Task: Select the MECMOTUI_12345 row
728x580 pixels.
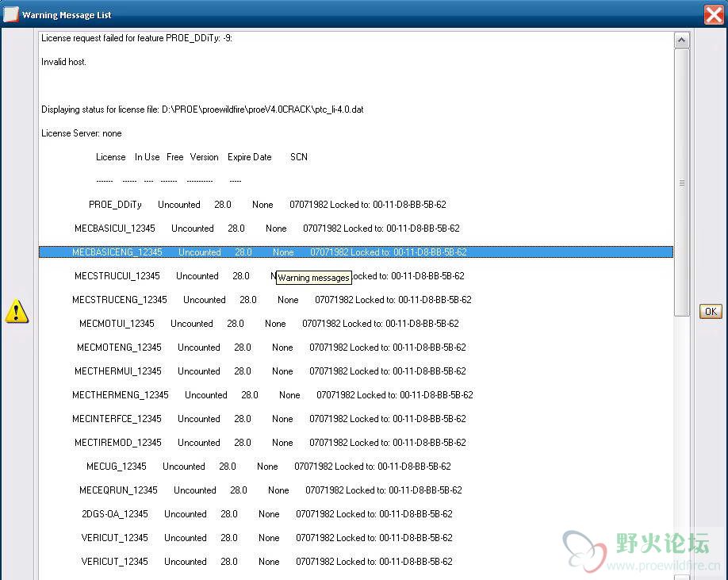Action: (356, 324)
